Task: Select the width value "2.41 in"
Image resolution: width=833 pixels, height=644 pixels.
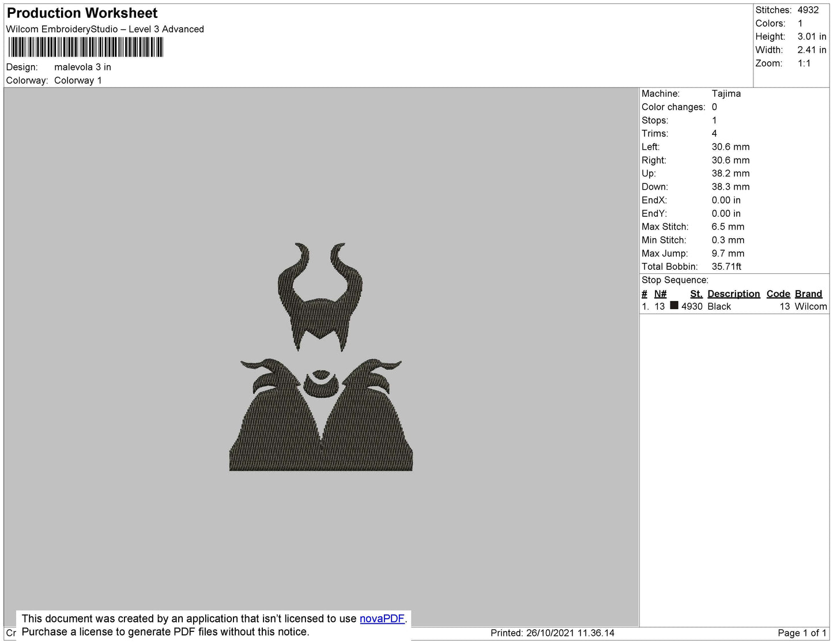Action: (812, 50)
